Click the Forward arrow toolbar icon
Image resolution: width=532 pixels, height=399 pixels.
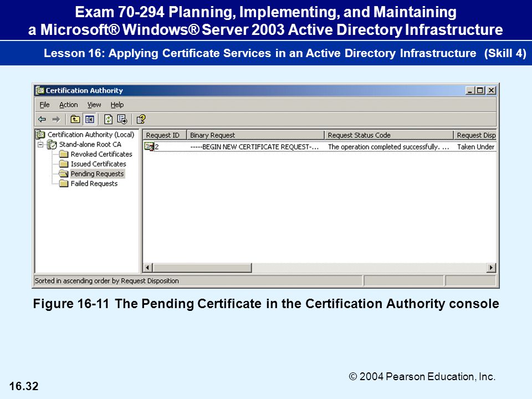pos(56,120)
